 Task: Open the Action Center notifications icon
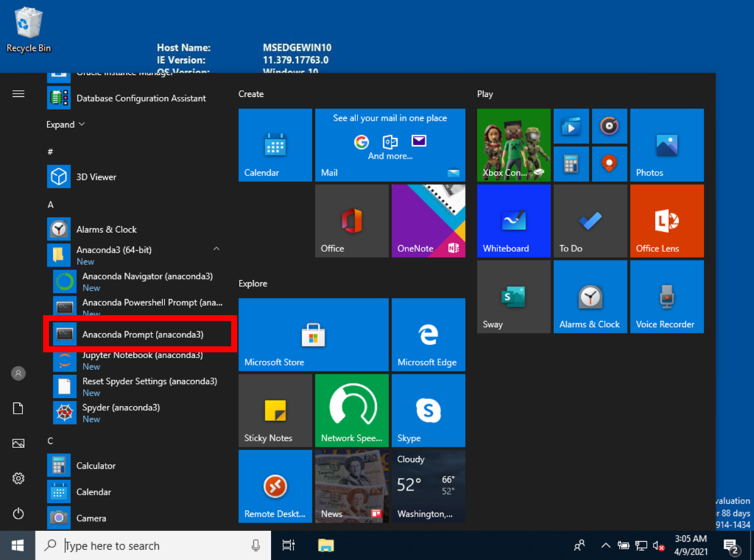click(731, 546)
